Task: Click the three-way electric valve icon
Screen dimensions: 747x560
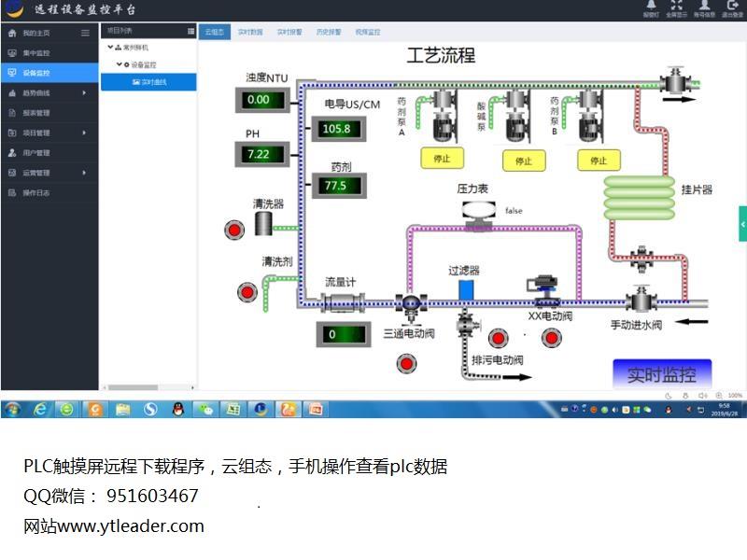Action: click(410, 304)
